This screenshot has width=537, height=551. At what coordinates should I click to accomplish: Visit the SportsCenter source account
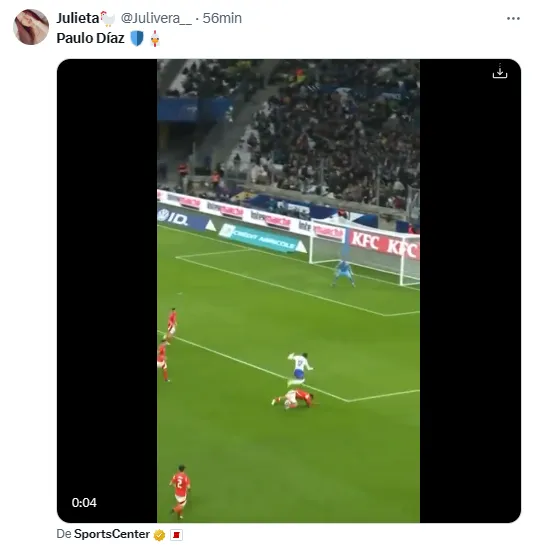pos(112,534)
